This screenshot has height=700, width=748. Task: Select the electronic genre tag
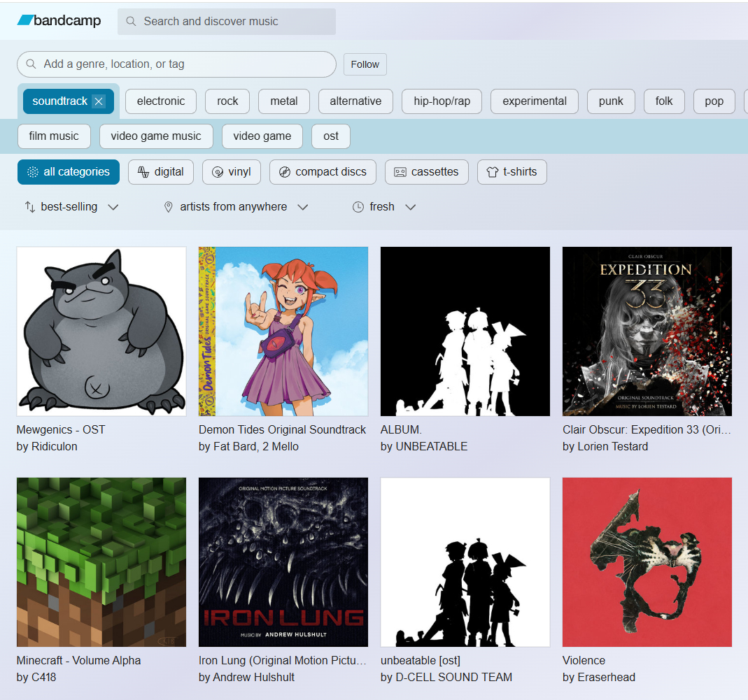click(x=161, y=101)
